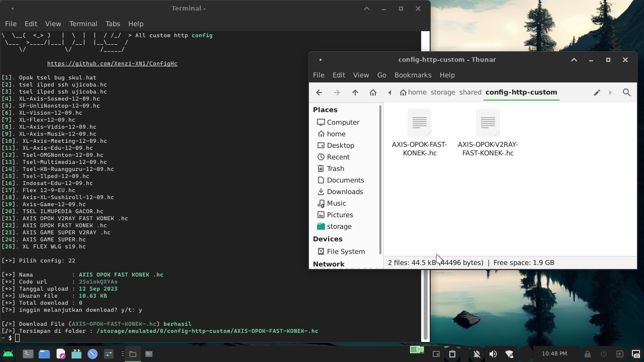Screen dimensions: 644x362
Task: Open Terminal's Tabs menu
Action: (113, 24)
